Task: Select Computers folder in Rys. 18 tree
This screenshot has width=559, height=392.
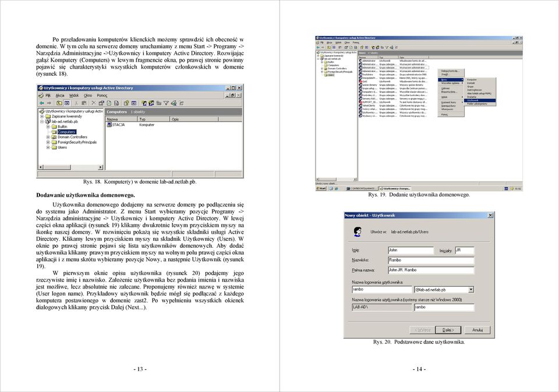Action: click(x=66, y=132)
